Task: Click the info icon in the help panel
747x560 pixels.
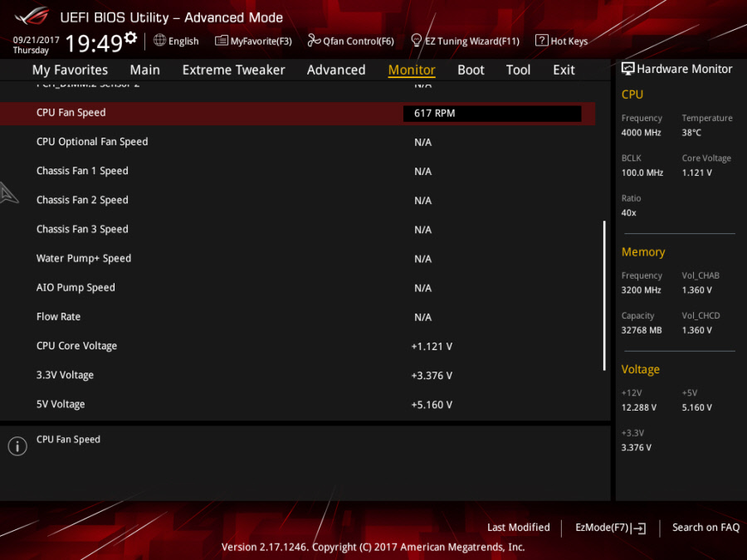Action: (x=17, y=446)
